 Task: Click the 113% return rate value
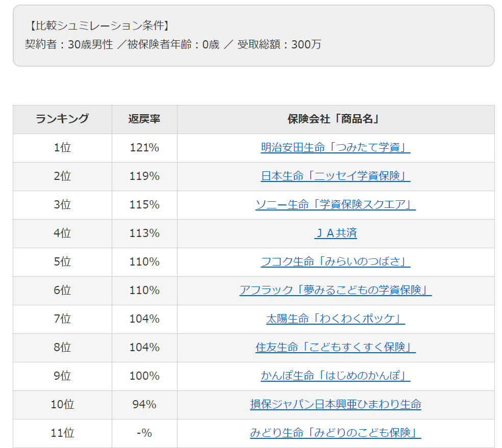click(144, 233)
